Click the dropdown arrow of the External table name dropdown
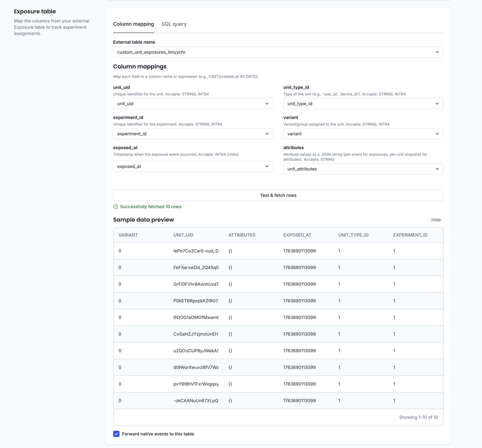Screen dimensions: 482x448 click(x=437, y=52)
